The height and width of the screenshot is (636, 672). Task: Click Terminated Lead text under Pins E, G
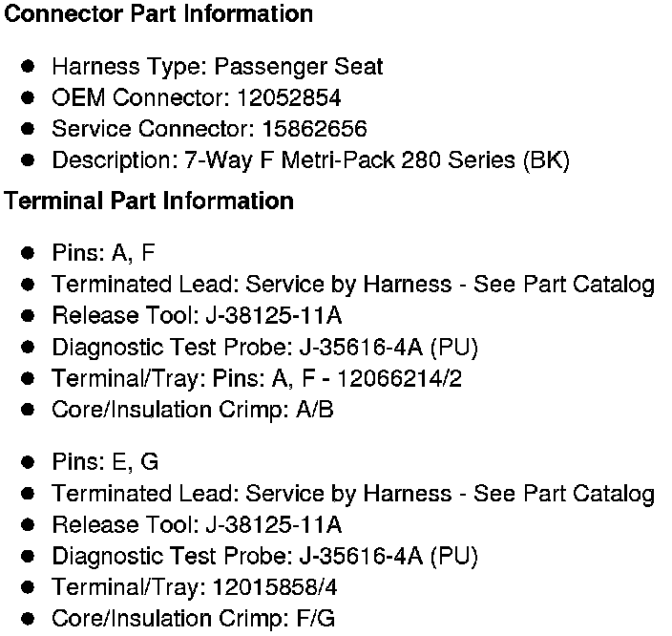[353, 494]
